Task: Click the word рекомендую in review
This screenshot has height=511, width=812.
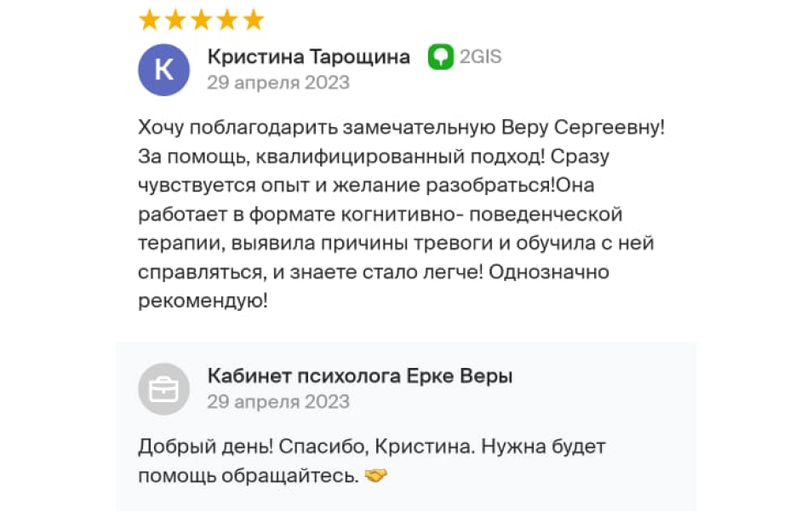Action: [x=203, y=301]
